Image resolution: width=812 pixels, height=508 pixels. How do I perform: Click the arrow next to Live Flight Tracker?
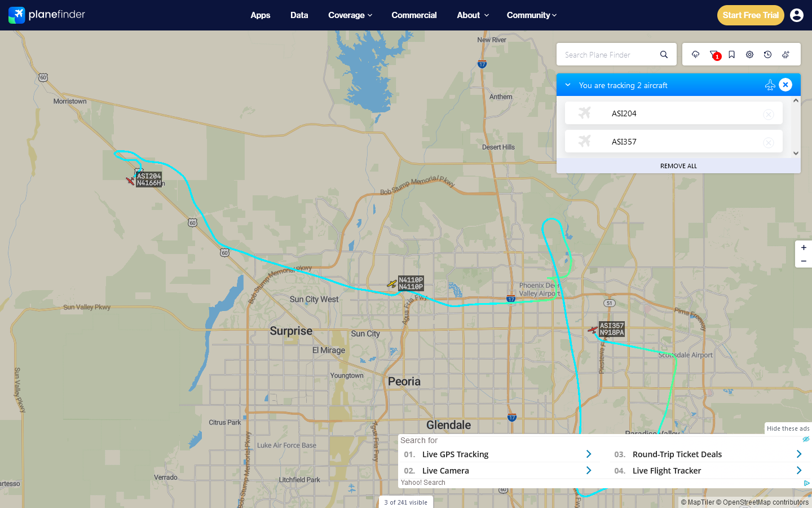(x=799, y=471)
